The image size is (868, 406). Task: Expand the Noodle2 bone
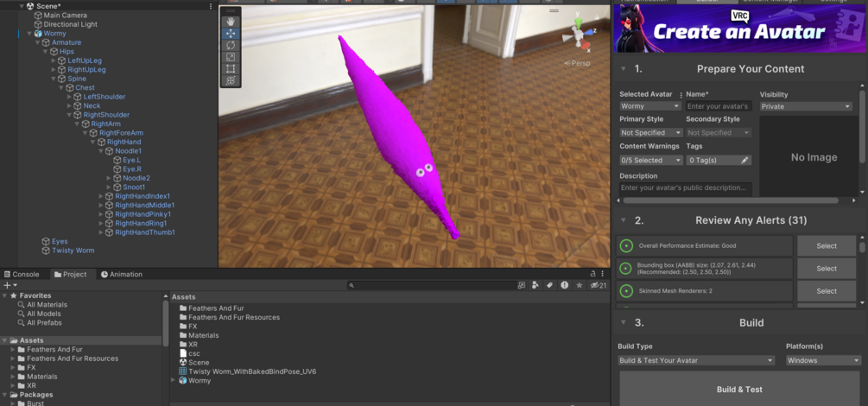point(109,178)
